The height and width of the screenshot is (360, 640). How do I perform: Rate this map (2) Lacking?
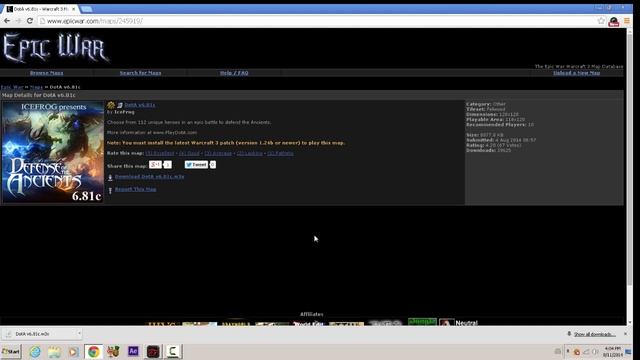249,153
